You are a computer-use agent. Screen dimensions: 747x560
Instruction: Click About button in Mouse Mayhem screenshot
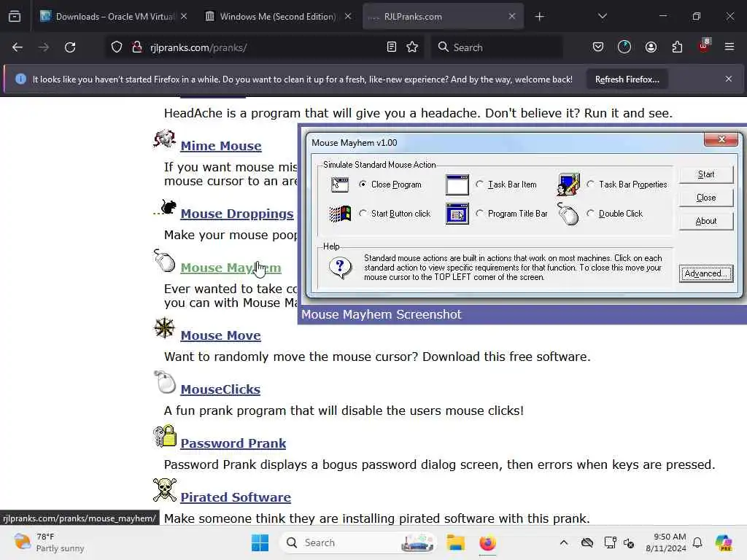click(706, 221)
